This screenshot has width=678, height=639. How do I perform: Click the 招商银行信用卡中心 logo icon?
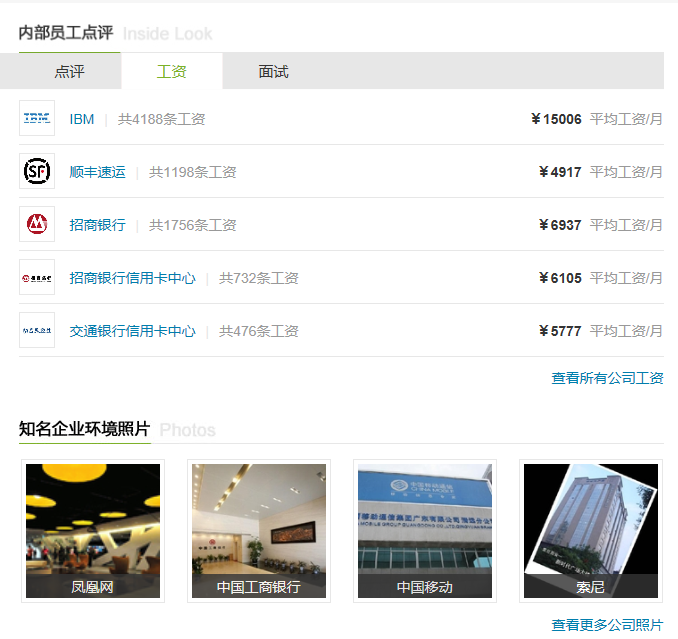pyautogui.click(x=37, y=277)
